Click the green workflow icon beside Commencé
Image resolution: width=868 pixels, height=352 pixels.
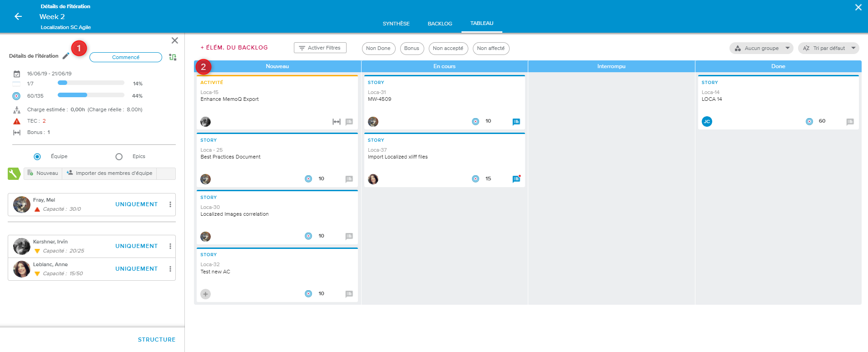click(x=173, y=57)
